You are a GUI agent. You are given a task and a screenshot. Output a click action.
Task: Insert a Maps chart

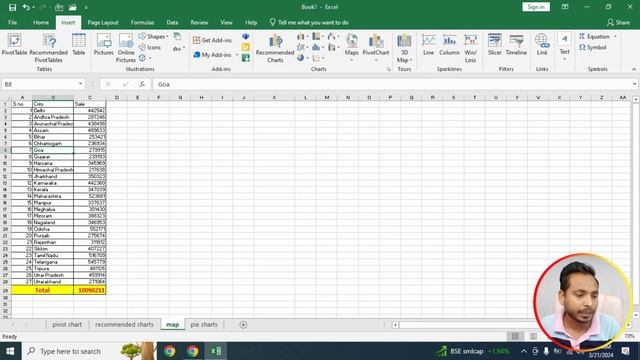pos(351,47)
